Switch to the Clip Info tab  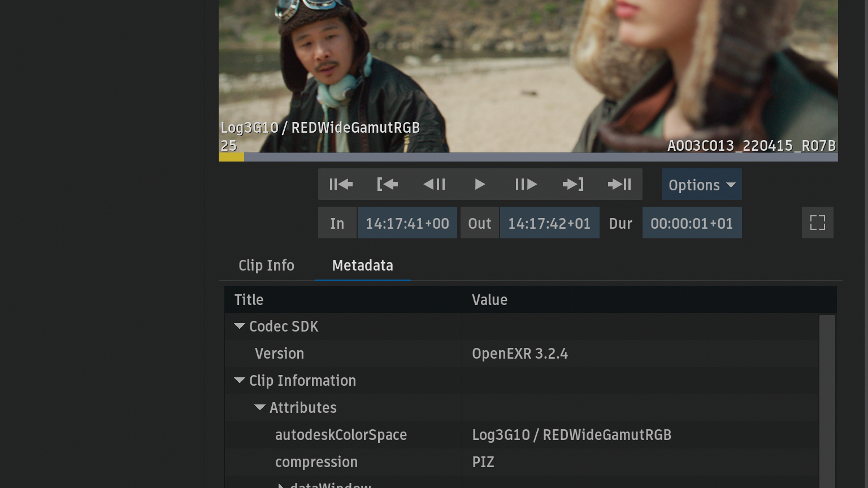(x=266, y=265)
